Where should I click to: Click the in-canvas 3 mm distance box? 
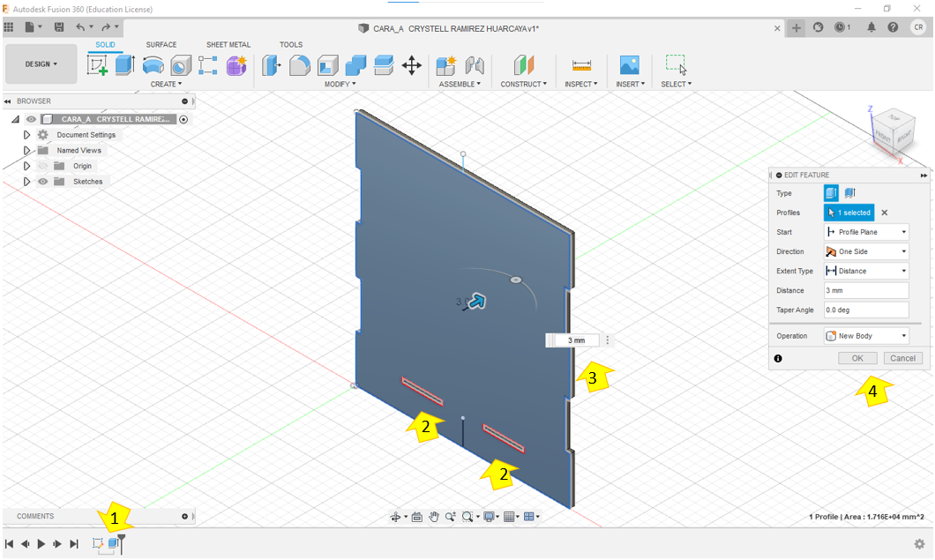(576, 340)
